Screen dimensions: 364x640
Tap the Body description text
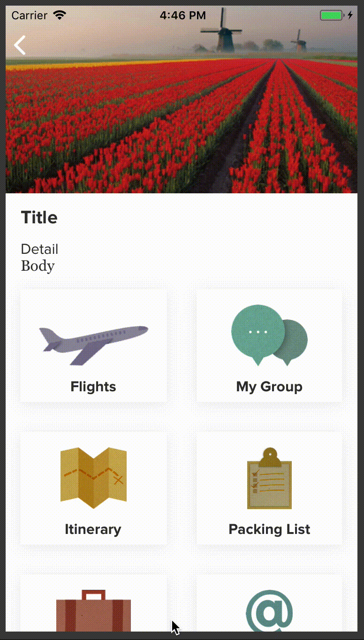coord(38,266)
